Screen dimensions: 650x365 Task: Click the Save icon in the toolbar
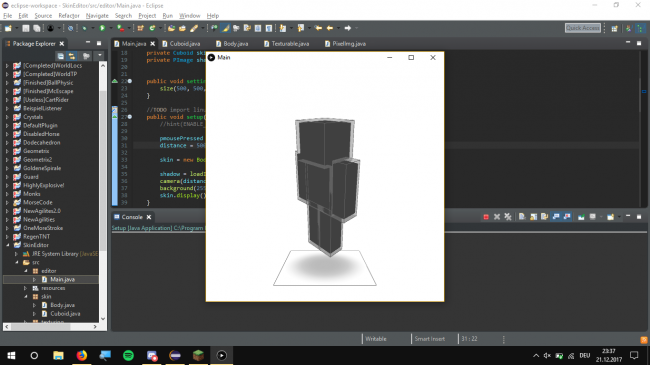pyautogui.click(x=26, y=28)
